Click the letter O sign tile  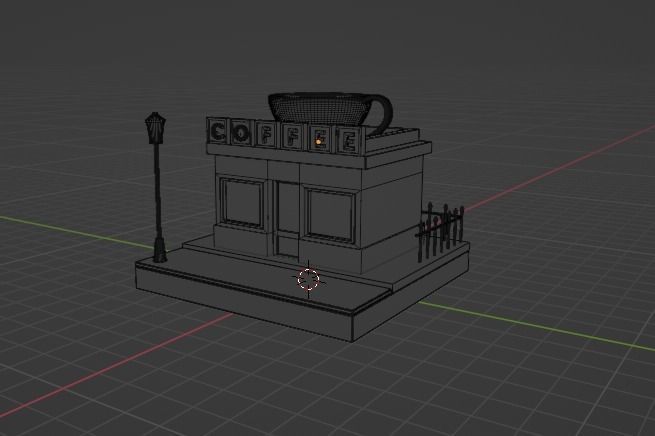[x=241, y=133]
